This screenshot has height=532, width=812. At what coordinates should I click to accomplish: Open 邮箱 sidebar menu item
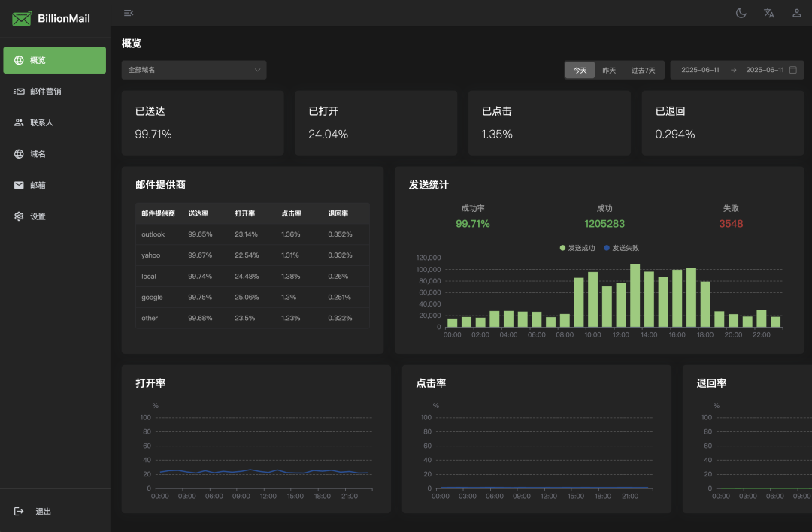(54, 185)
